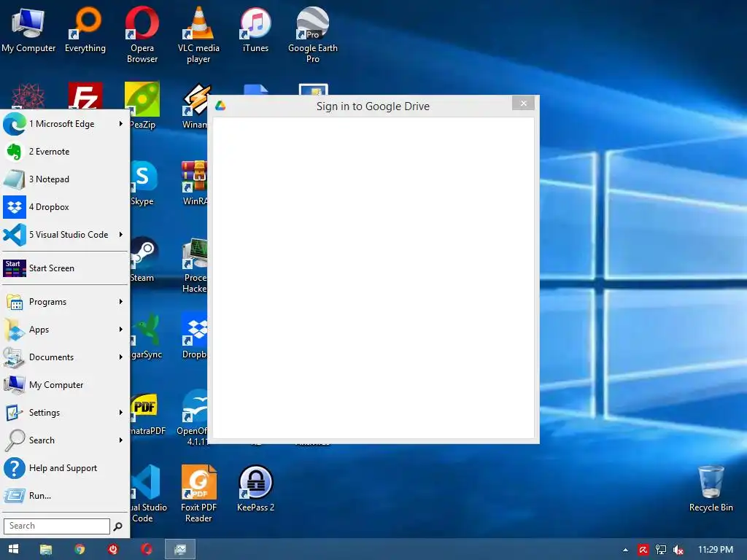Screen dimensions: 747x560
Task: Launch Evernote from the pinned list
Action: (65, 152)
